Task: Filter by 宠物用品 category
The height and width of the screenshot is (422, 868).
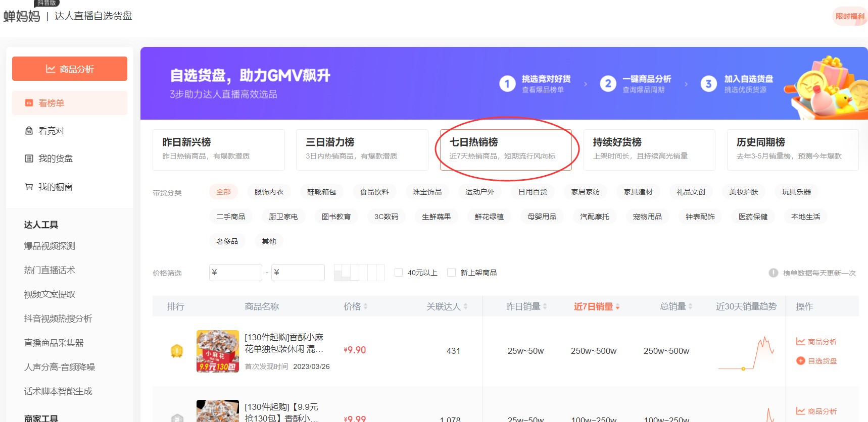Action: [647, 217]
